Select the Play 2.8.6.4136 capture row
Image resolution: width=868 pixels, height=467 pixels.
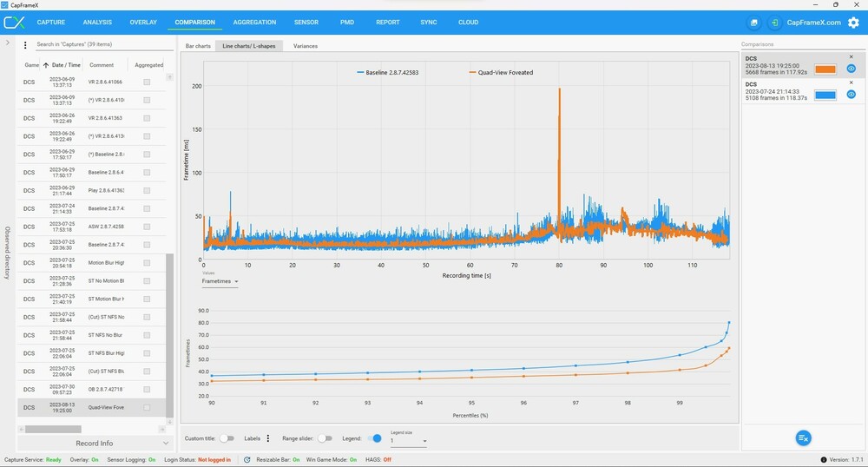pos(92,190)
